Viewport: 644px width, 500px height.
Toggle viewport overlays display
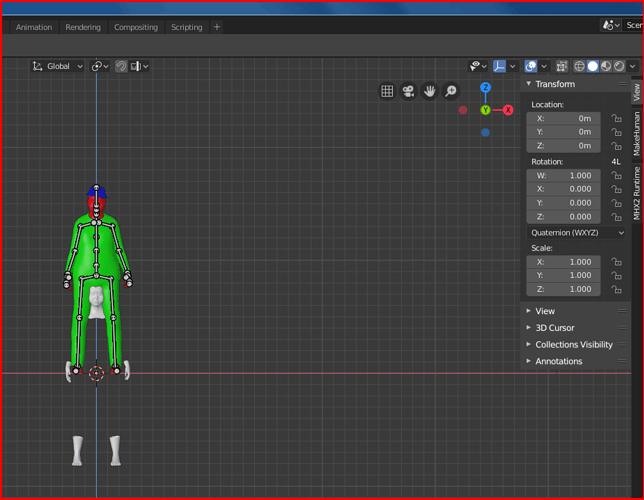531,66
